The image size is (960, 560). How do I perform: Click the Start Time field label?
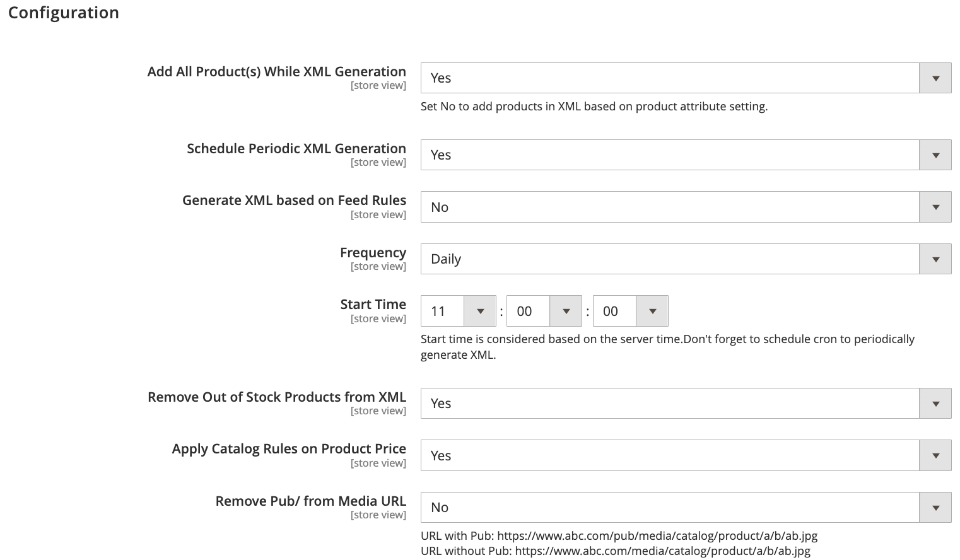tap(373, 304)
